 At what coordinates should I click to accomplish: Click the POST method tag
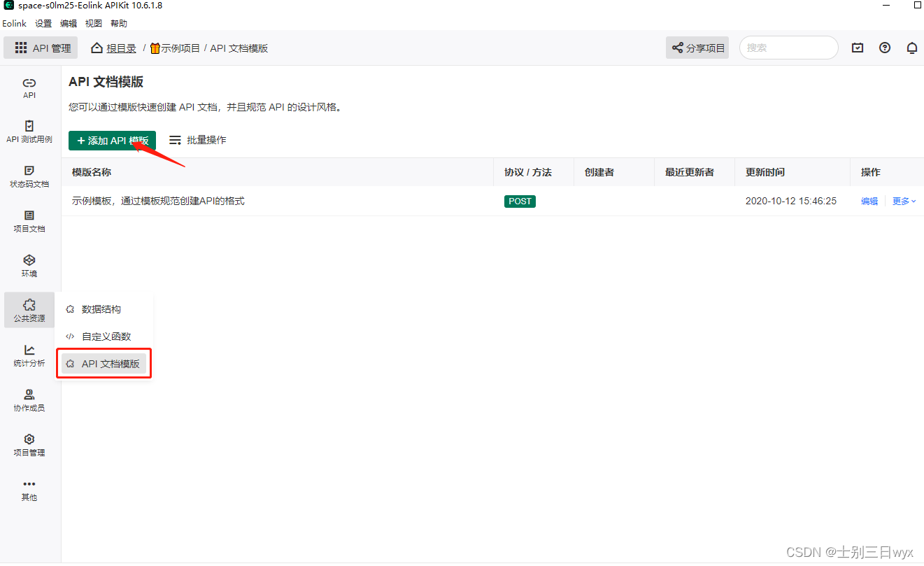(x=520, y=201)
